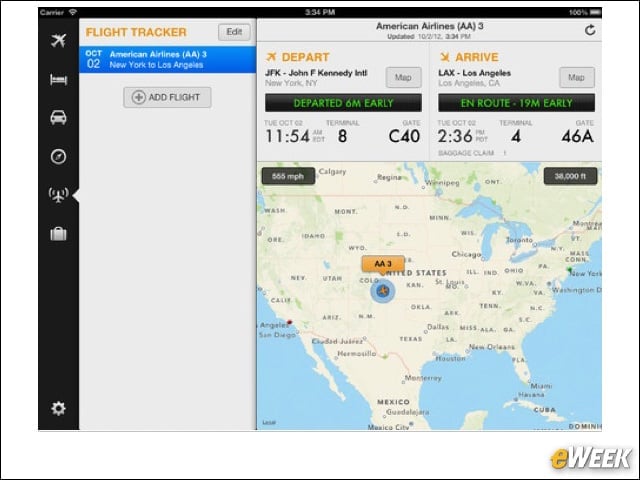Screen dimensions: 640x480
Task: Open the compass explore icon in sidebar
Action: point(58,156)
